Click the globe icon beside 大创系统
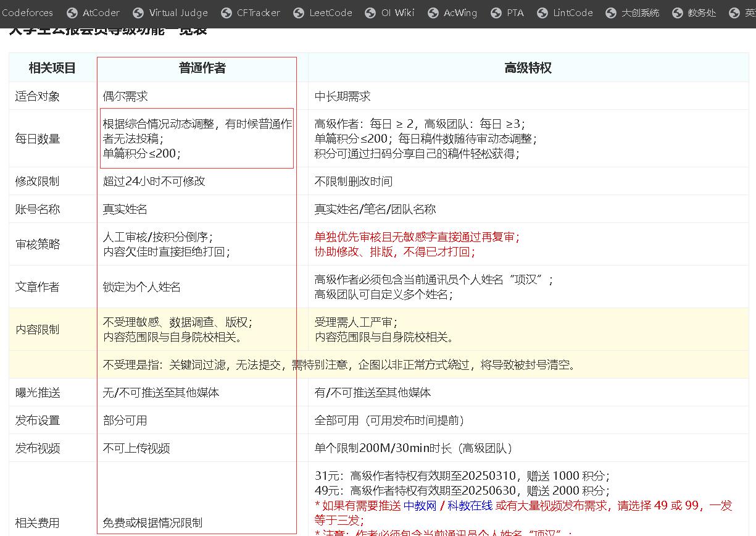Viewport: 756px width, 536px height. (611, 13)
